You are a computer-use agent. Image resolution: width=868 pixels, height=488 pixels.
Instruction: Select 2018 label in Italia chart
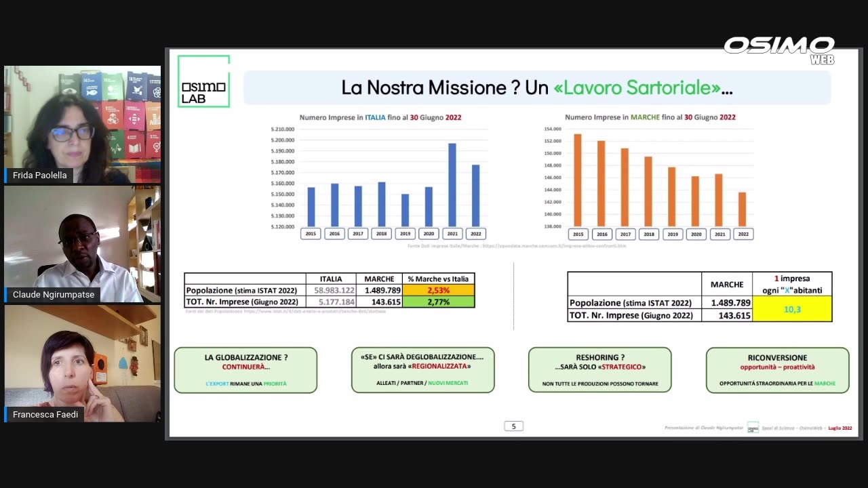[x=382, y=234]
